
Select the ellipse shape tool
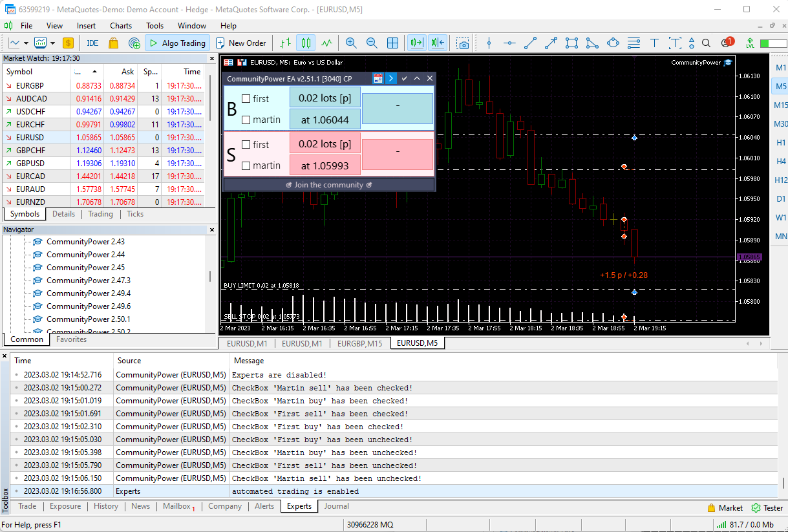(613, 43)
